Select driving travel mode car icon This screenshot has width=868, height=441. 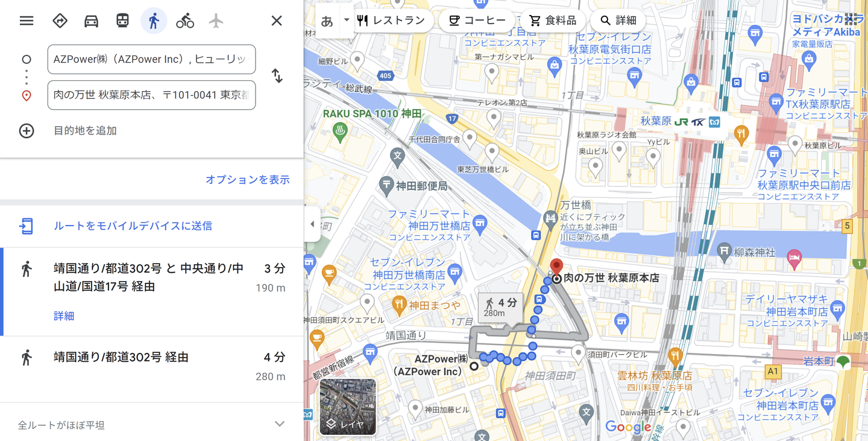click(91, 21)
